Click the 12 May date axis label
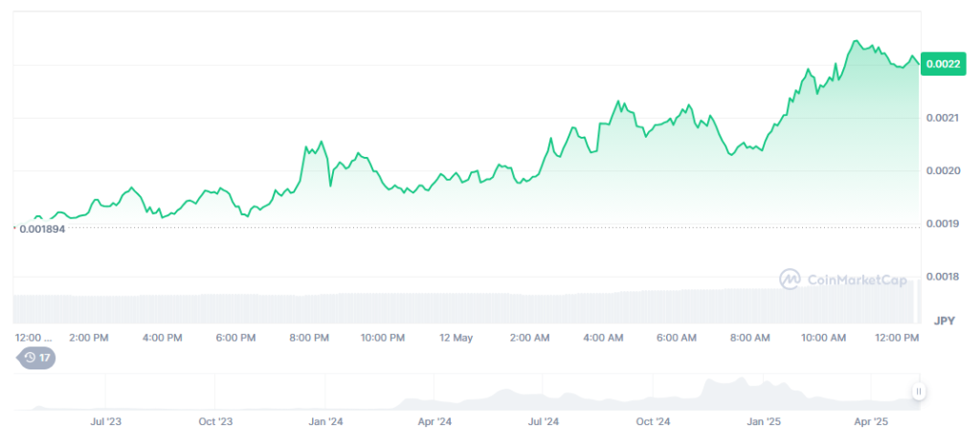 click(456, 338)
